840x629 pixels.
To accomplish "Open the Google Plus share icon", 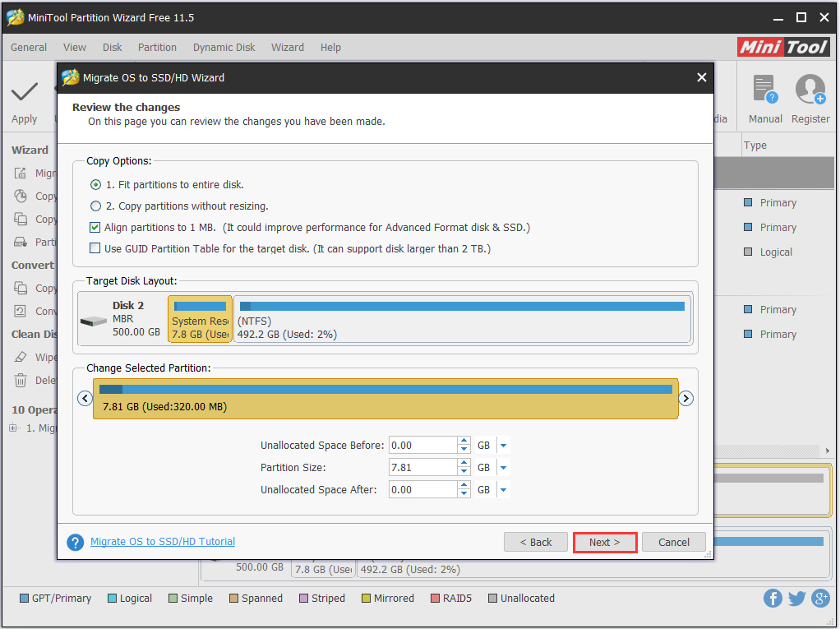I will (x=821, y=598).
